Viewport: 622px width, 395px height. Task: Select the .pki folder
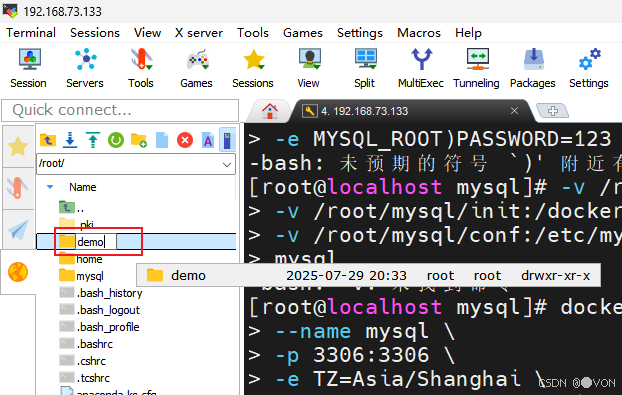[x=77, y=225]
